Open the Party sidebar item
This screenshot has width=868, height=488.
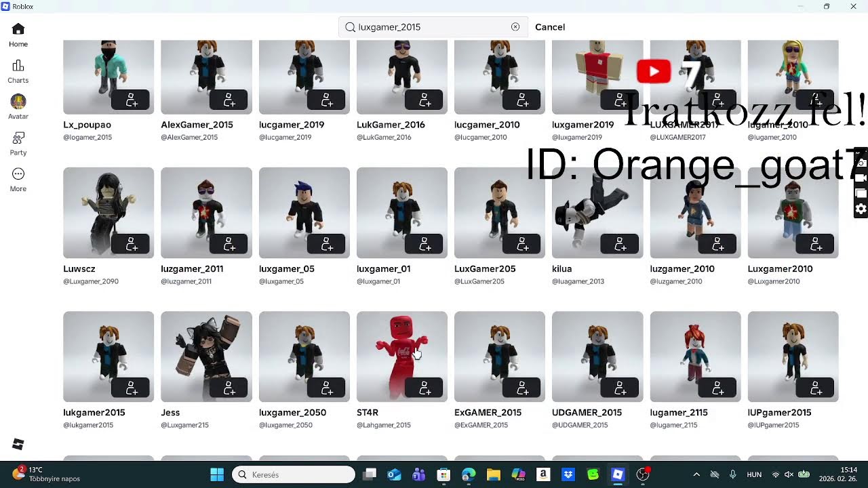(x=18, y=144)
